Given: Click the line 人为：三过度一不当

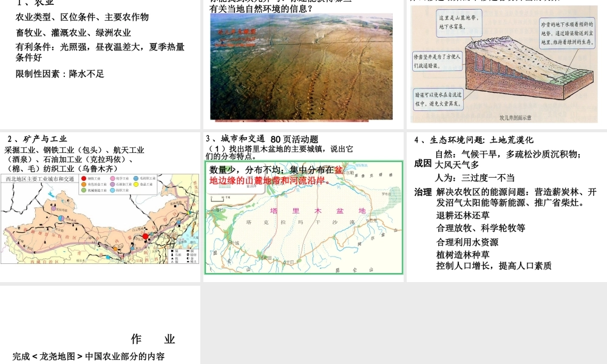Looking at the screenshot, I should [x=475, y=178].
